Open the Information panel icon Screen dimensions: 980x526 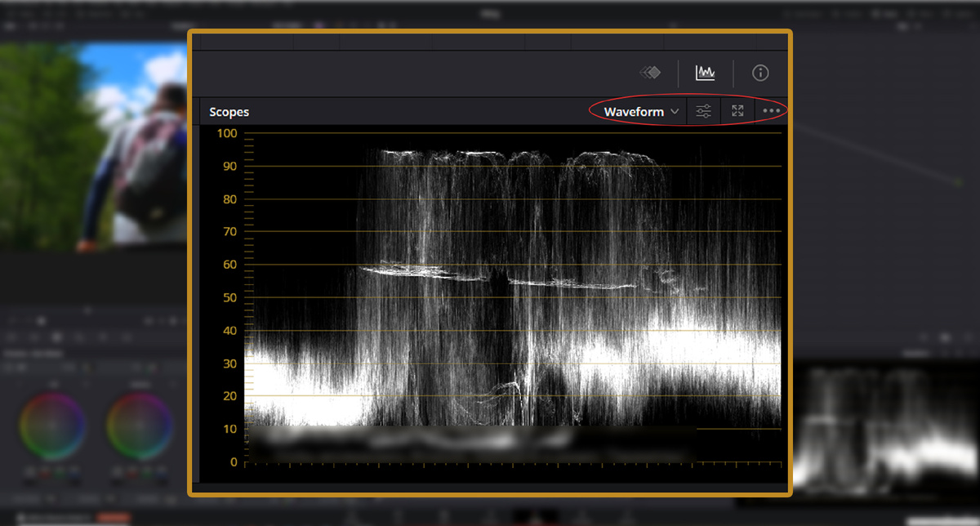(x=760, y=73)
